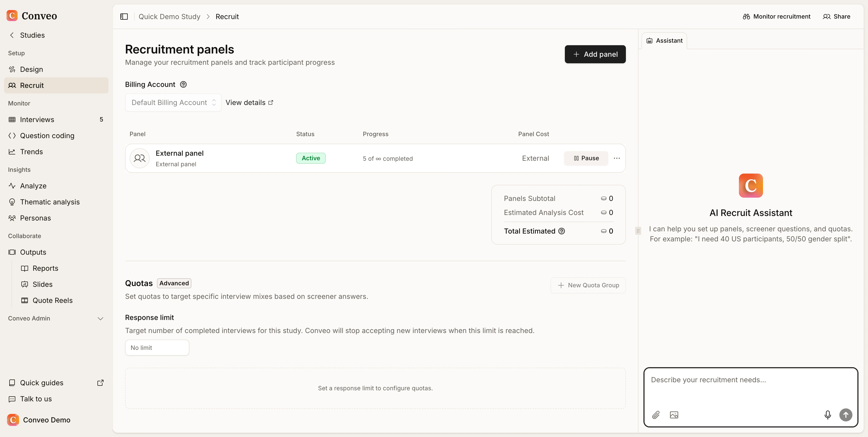The image size is (868, 437).
Task: Select the Assistant tab
Action: coord(664,40)
